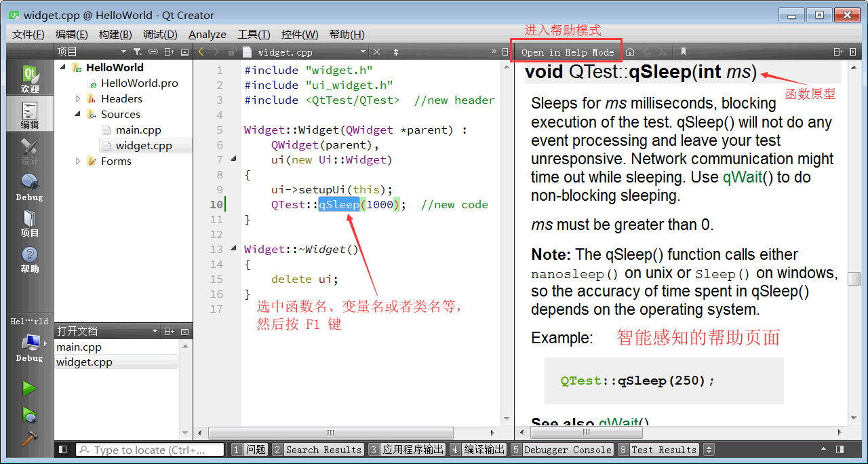Collapse the Sources folder
This screenshot has height=464, width=868.
(78, 114)
